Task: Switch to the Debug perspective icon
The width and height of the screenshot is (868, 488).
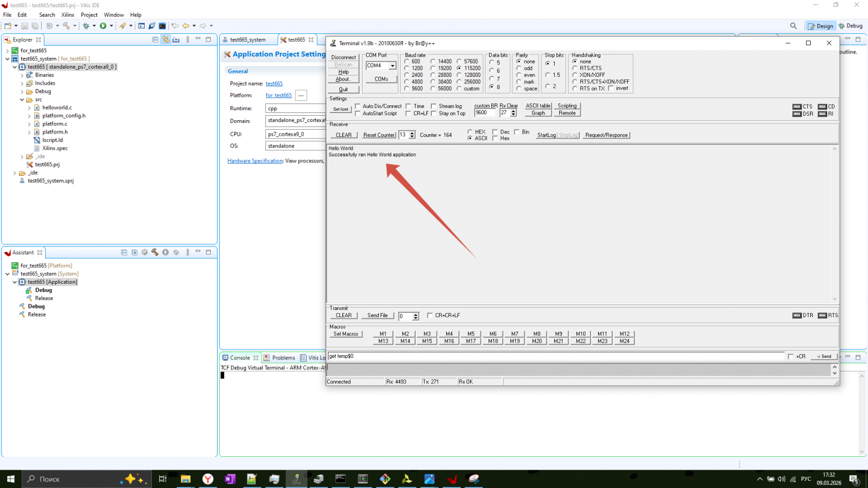Action: pyautogui.click(x=850, y=26)
